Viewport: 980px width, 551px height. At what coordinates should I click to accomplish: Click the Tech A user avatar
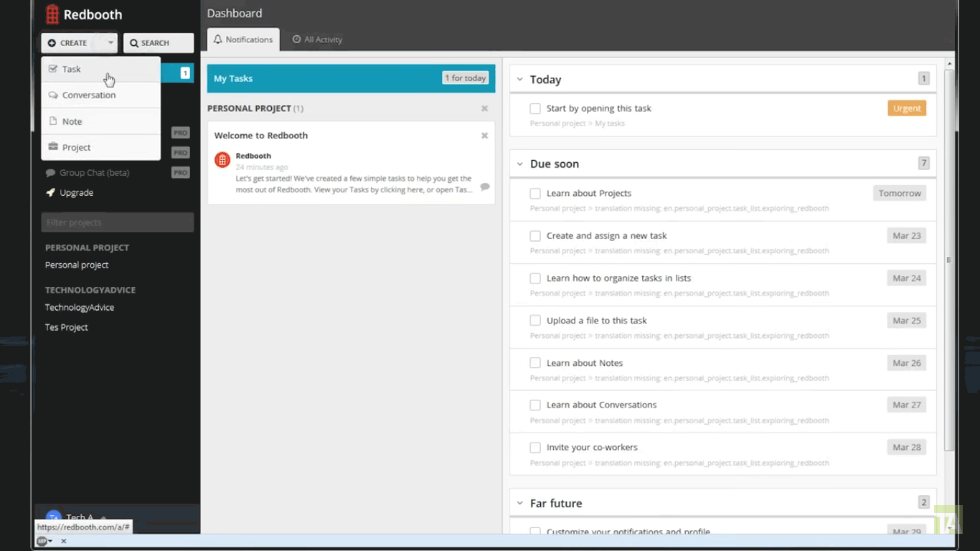53,517
